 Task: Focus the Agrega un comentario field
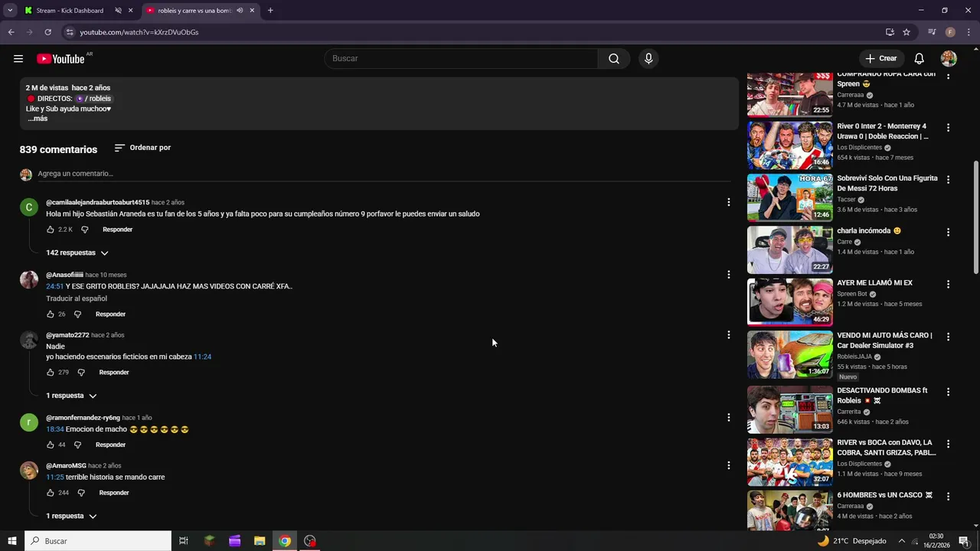(x=384, y=174)
